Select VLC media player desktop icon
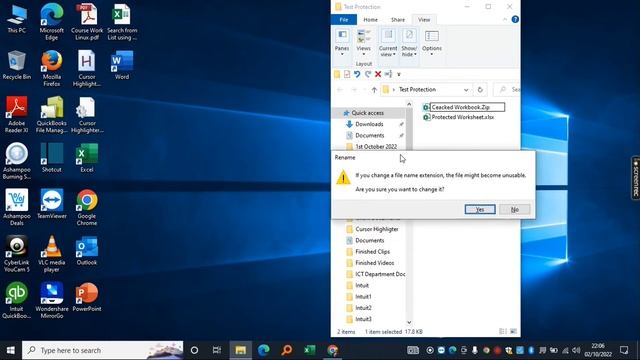 click(51, 254)
